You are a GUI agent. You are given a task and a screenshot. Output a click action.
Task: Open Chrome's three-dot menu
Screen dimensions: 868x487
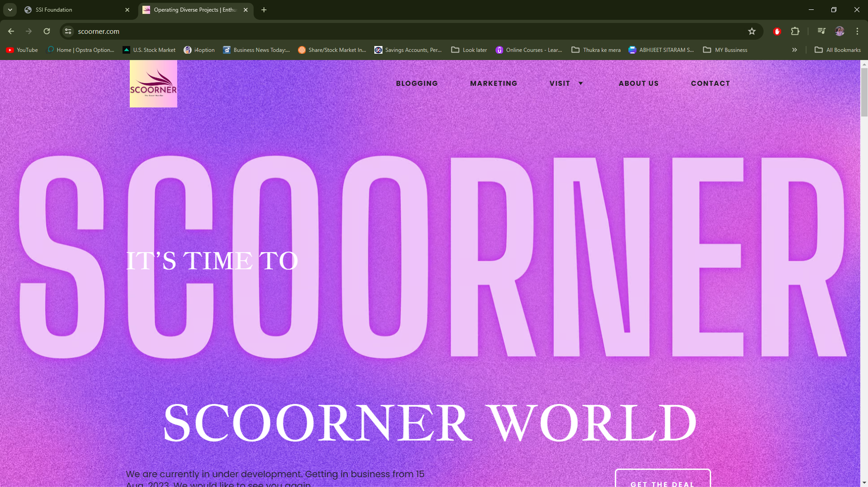pyautogui.click(x=857, y=31)
